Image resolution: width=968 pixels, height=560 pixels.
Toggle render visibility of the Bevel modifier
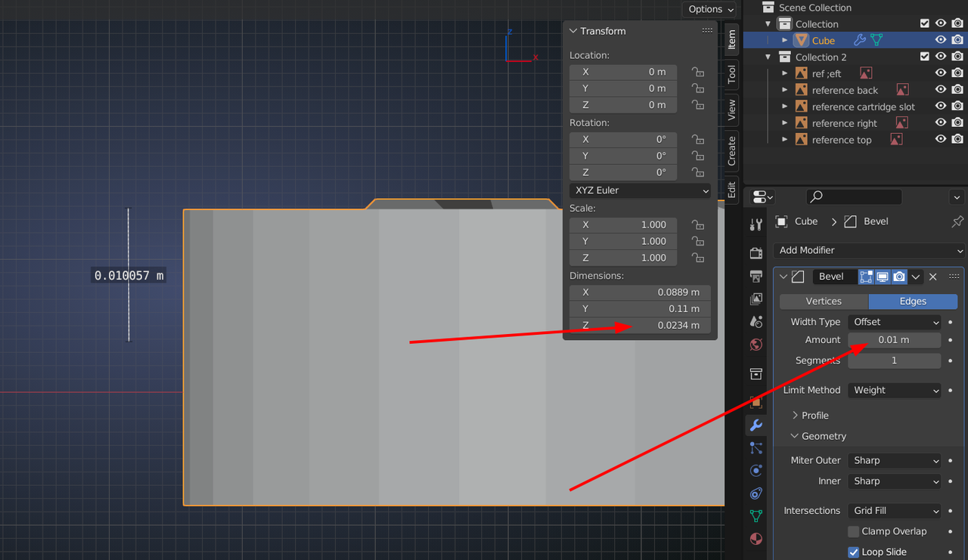click(x=898, y=276)
